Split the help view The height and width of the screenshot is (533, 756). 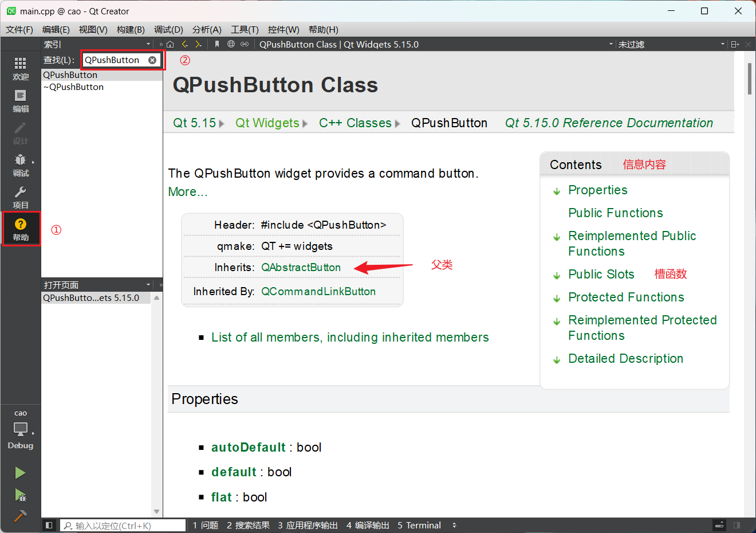pyautogui.click(x=735, y=44)
